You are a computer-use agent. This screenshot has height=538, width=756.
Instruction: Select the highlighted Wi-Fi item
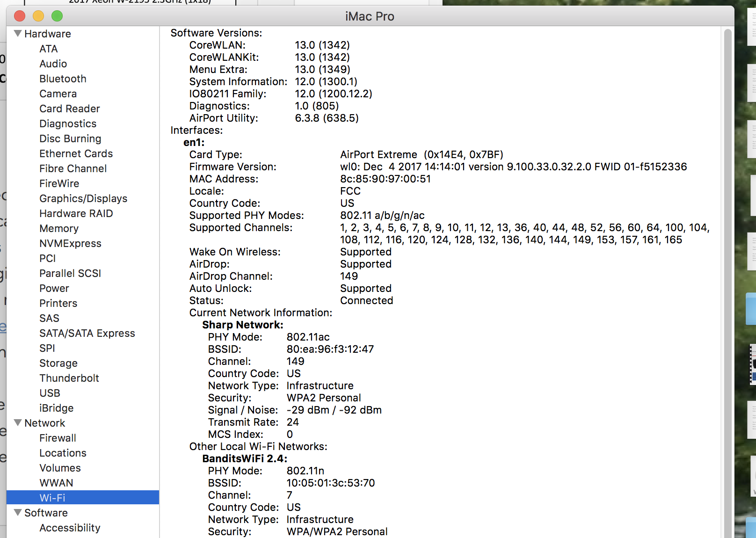[x=83, y=497]
